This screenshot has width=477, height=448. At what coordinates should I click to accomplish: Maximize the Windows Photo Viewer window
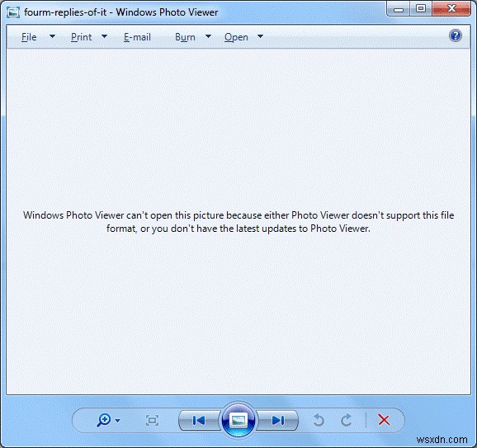coord(421,8)
